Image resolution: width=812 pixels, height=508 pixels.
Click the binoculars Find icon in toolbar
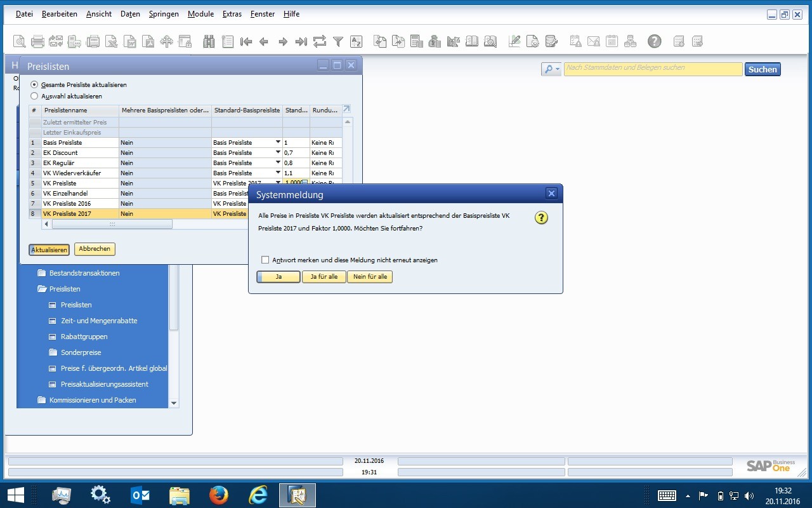209,42
